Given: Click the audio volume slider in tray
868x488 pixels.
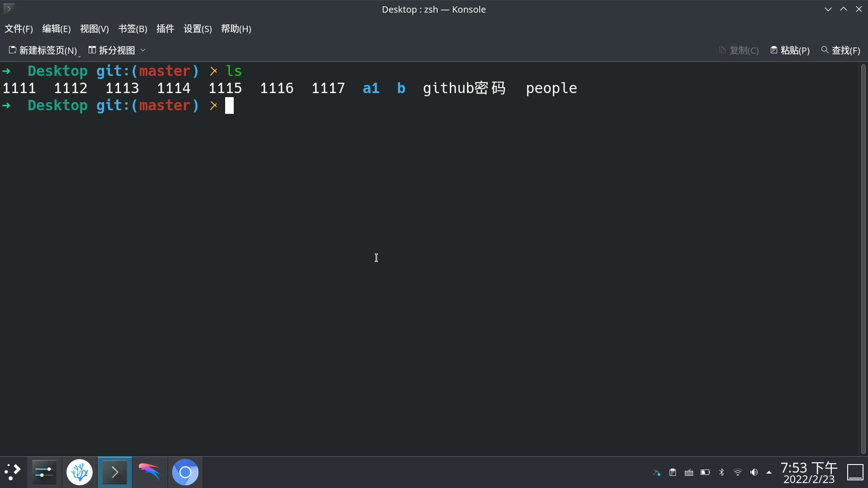Looking at the screenshot, I should (x=754, y=472).
